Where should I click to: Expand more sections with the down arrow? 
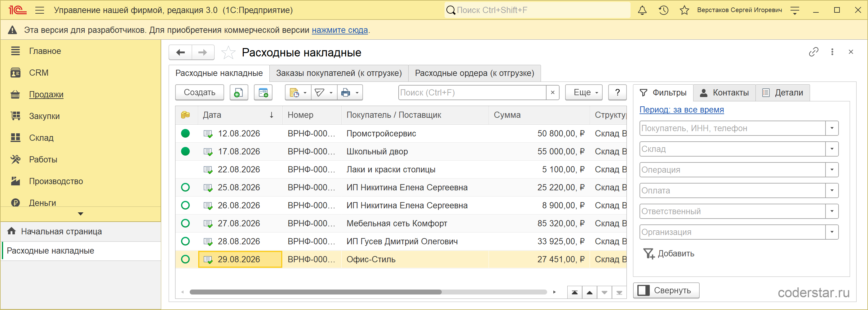pyautogui.click(x=81, y=214)
